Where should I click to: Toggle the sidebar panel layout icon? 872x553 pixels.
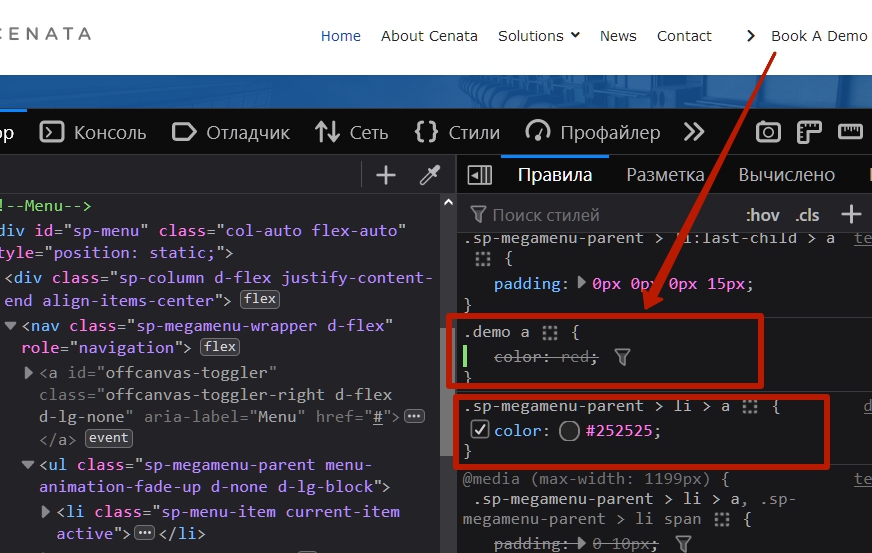(480, 175)
